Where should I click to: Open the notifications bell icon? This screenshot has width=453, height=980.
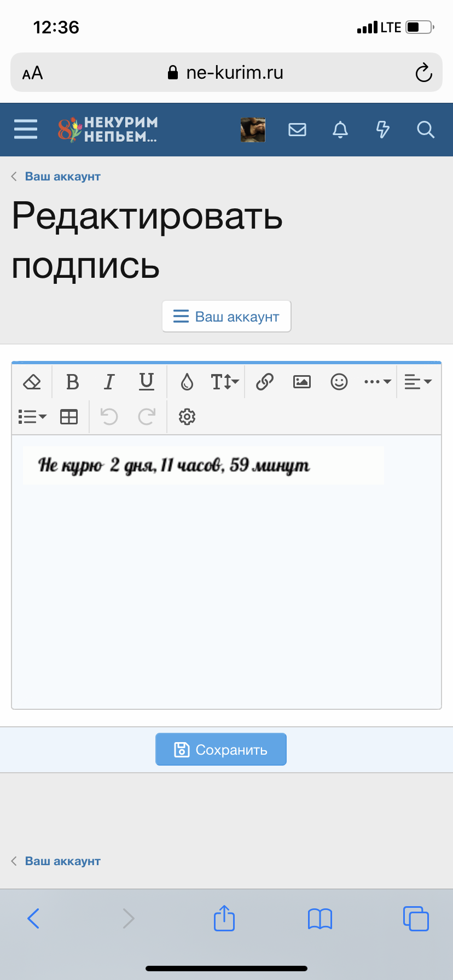340,130
